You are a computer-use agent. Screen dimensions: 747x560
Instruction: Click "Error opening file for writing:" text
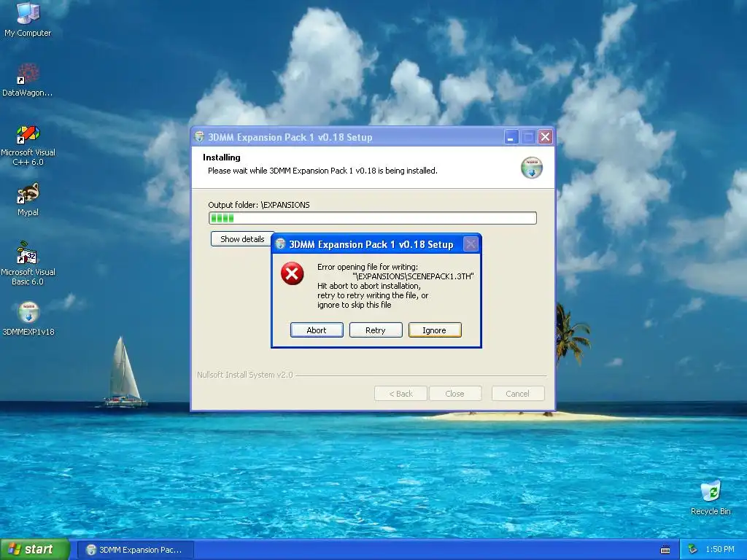(x=368, y=267)
